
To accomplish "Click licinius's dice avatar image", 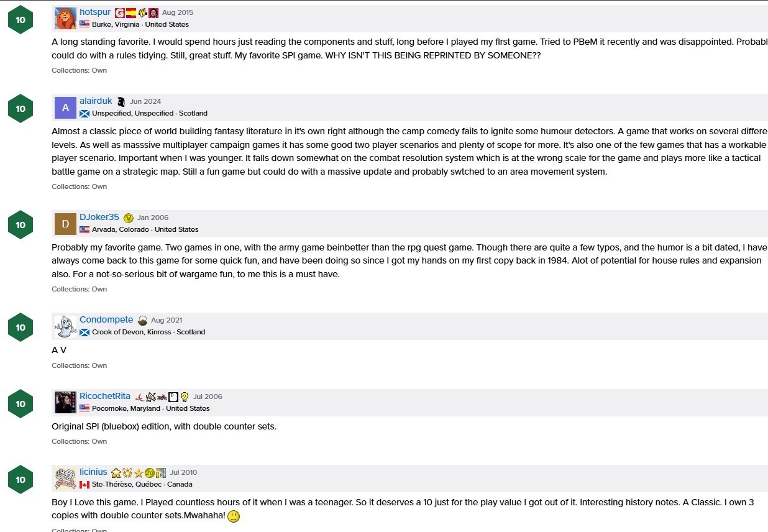I will [x=65, y=479].
